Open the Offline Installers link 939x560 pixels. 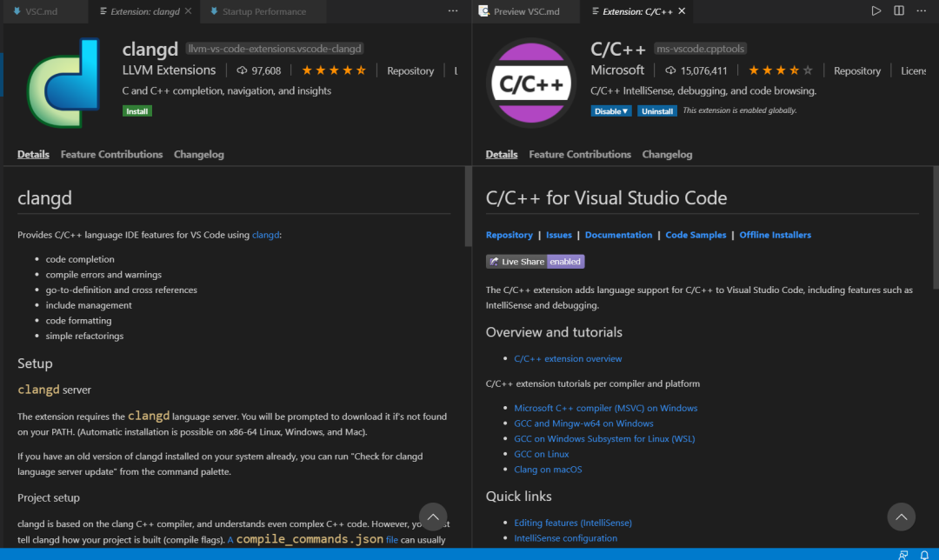point(776,235)
